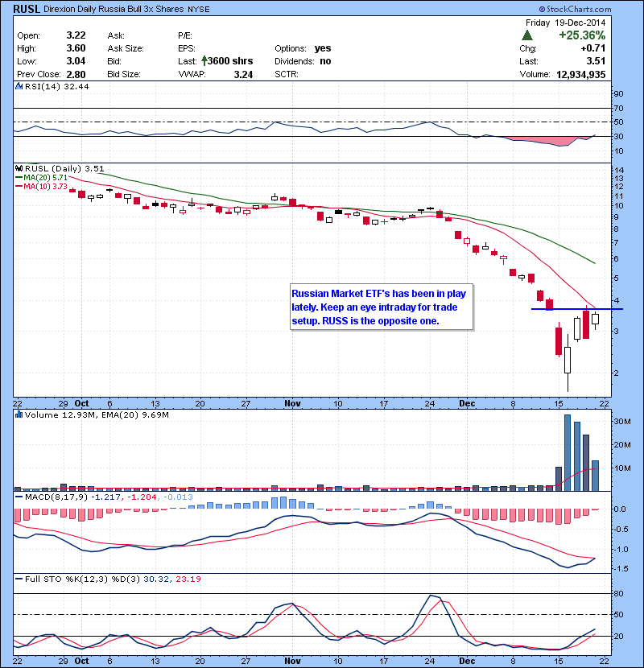Image resolution: width=644 pixels, height=668 pixels.
Task: Click the volume bars icon beside Volume 12.93M
Action: pos(19,414)
